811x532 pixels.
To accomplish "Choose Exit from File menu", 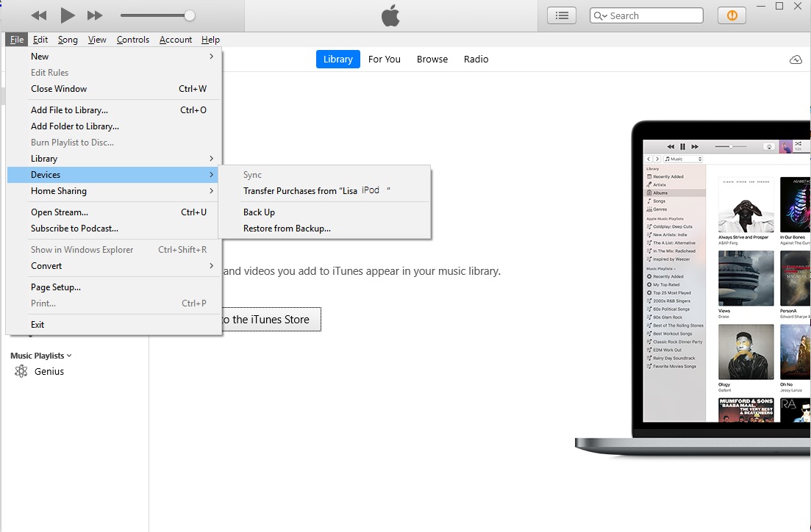I will tap(114, 324).
